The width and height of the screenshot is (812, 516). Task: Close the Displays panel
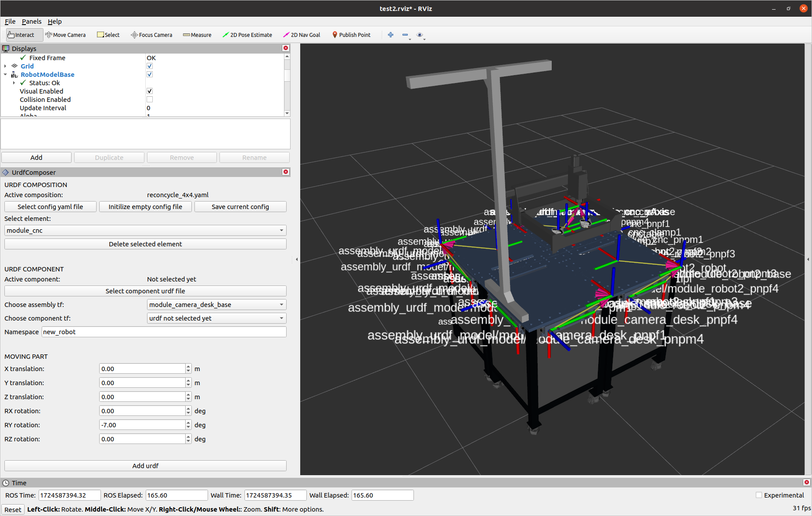click(x=286, y=48)
